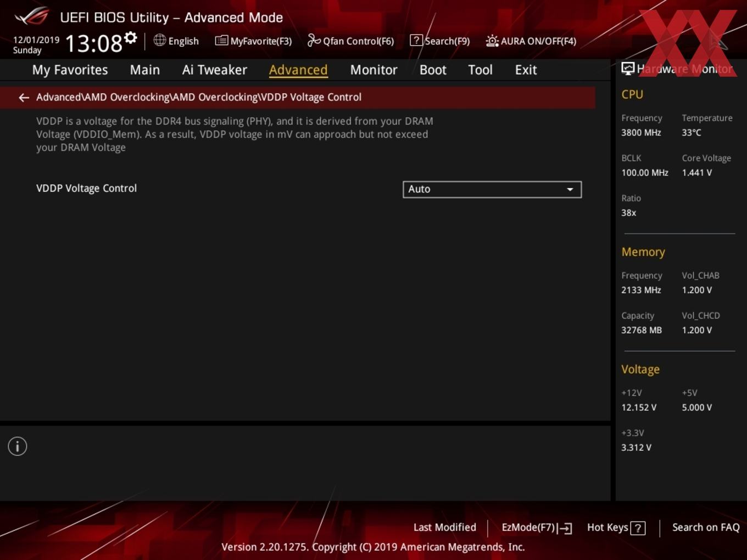Click the Hardware Monitor screen icon
This screenshot has width=747, height=560.
coord(628,69)
